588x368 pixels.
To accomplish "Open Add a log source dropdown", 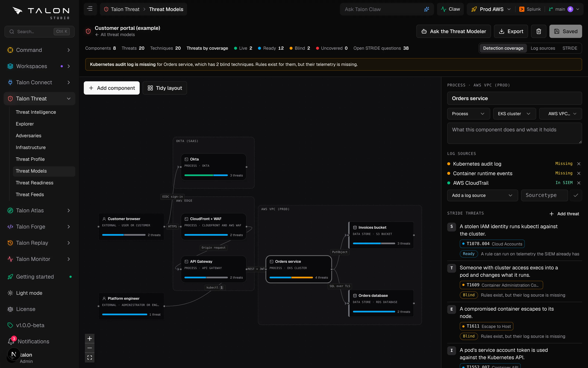I will click(x=482, y=195).
